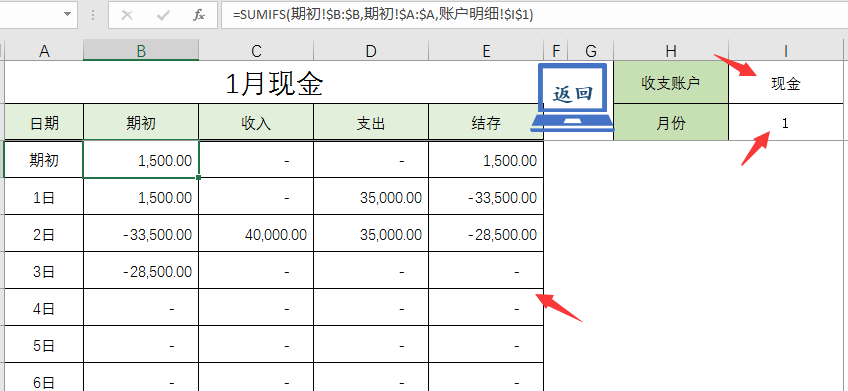Select the 月份 label cell

pyautogui.click(x=671, y=123)
